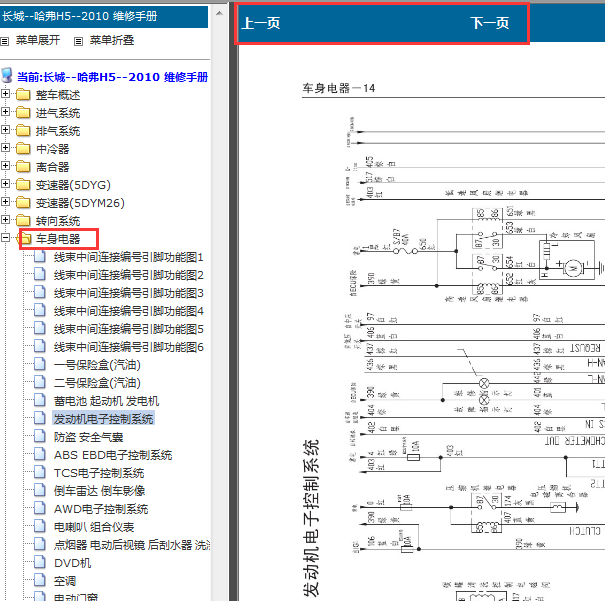Image resolution: width=605 pixels, height=601 pixels.
Task: Click the 菜单折叠 list icon
Action: click(x=78, y=41)
